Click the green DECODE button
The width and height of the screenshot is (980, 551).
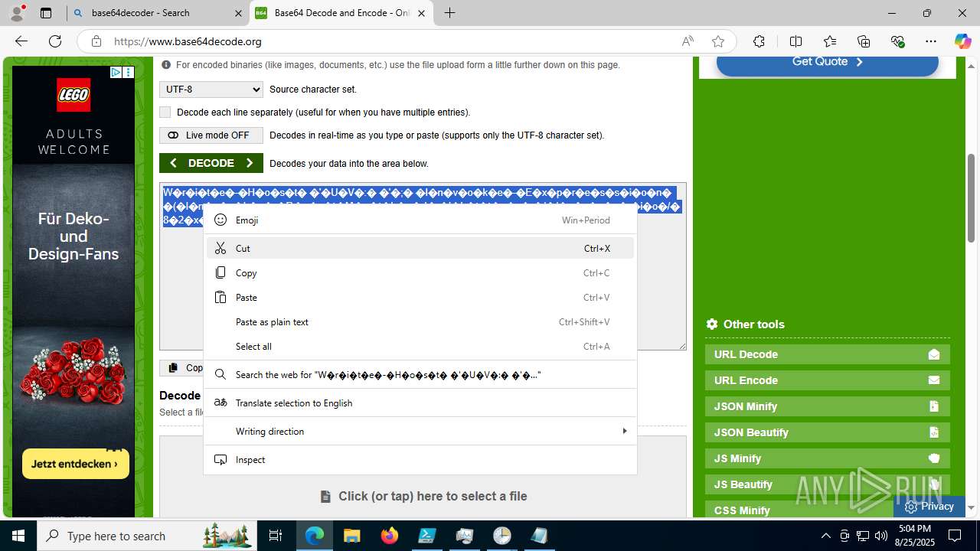pyautogui.click(x=211, y=163)
